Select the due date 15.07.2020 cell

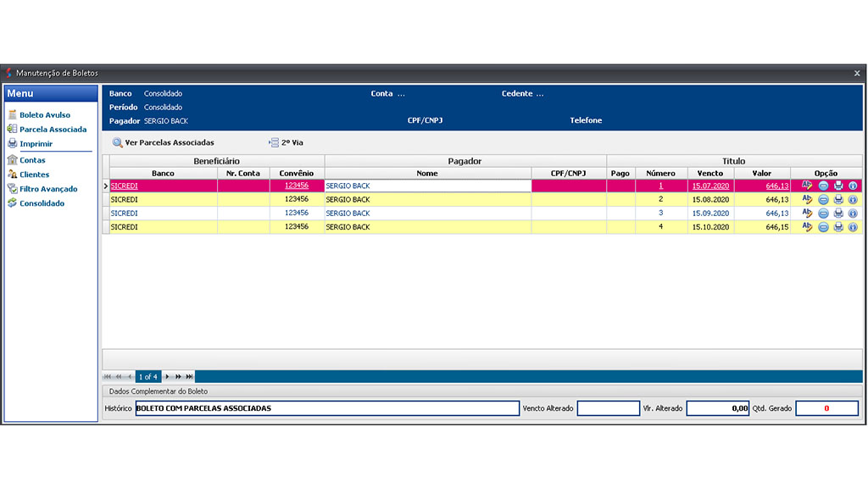tap(711, 186)
